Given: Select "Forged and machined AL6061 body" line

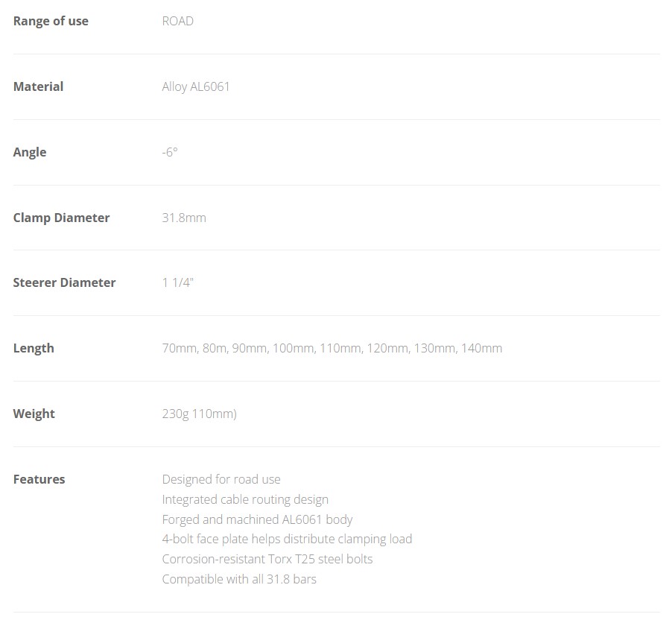Looking at the screenshot, I should click(x=257, y=519).
